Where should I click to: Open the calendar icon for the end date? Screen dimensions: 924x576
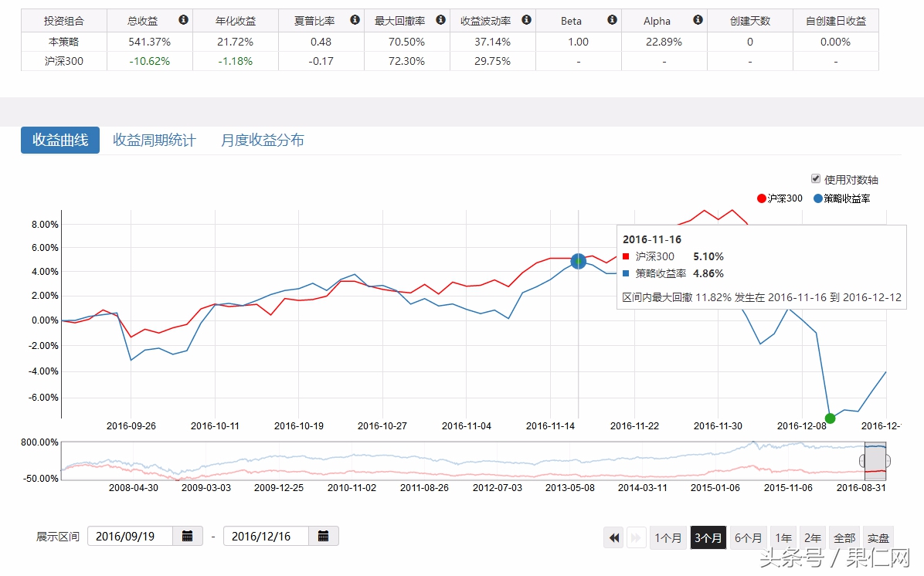coord(324,535)
